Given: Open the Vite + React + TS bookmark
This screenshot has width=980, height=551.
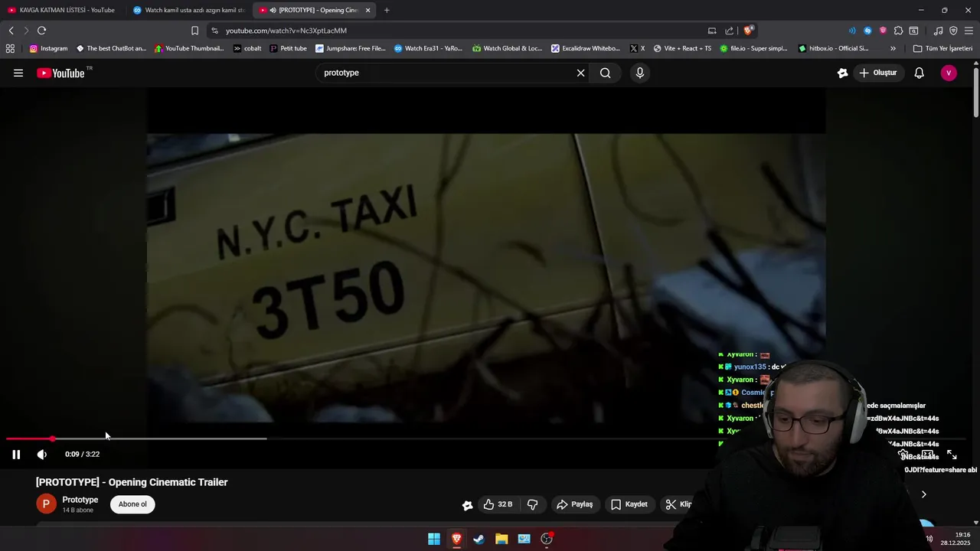Looking at the screenshot, I should (681, 48).
